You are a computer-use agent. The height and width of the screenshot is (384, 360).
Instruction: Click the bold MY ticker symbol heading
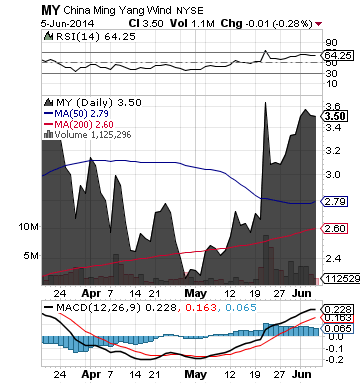point(50,10)
